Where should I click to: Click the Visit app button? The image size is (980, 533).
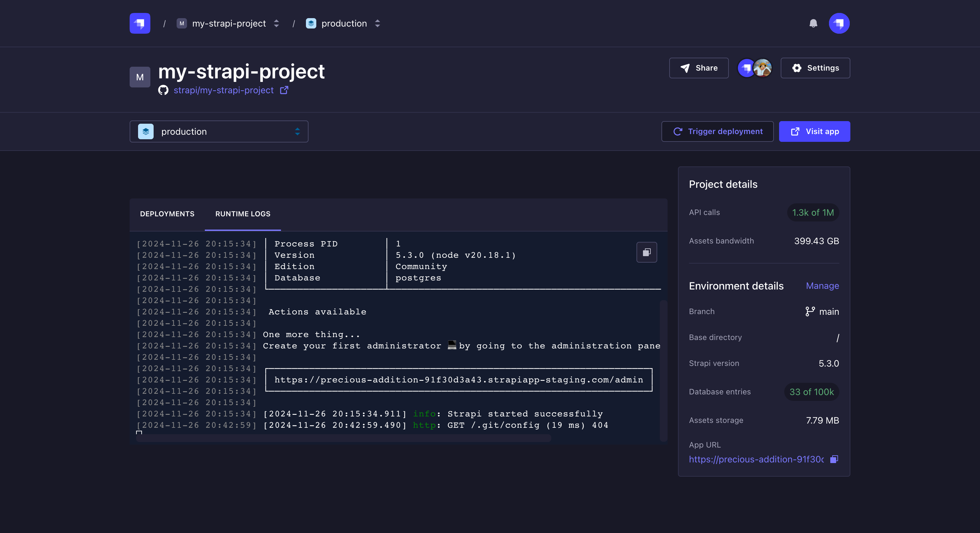pyautogui.click(x=814, y=131)
